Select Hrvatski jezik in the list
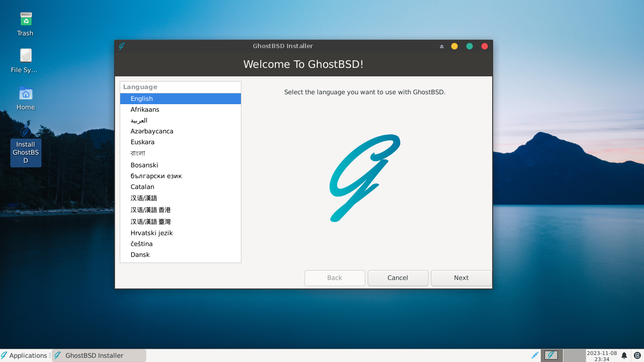Image resolution: width=644 pixels, height=362 pixels. (x=181, y=233)
